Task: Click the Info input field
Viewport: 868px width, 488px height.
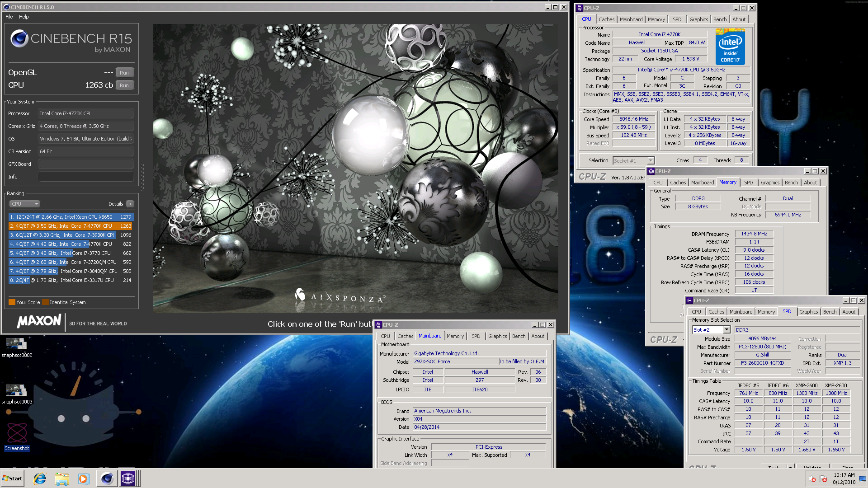Action: 86,177
